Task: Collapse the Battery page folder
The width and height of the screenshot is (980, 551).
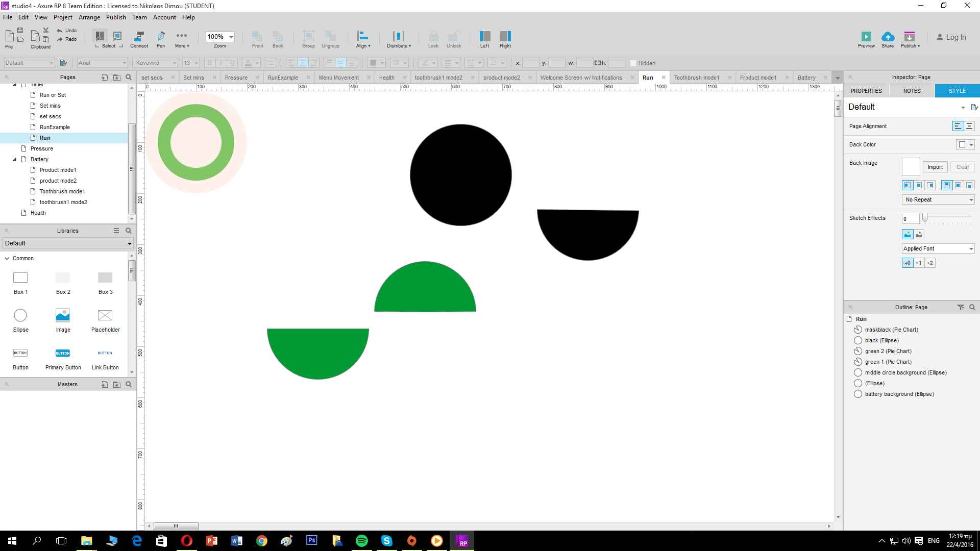Action: (14, 159)
